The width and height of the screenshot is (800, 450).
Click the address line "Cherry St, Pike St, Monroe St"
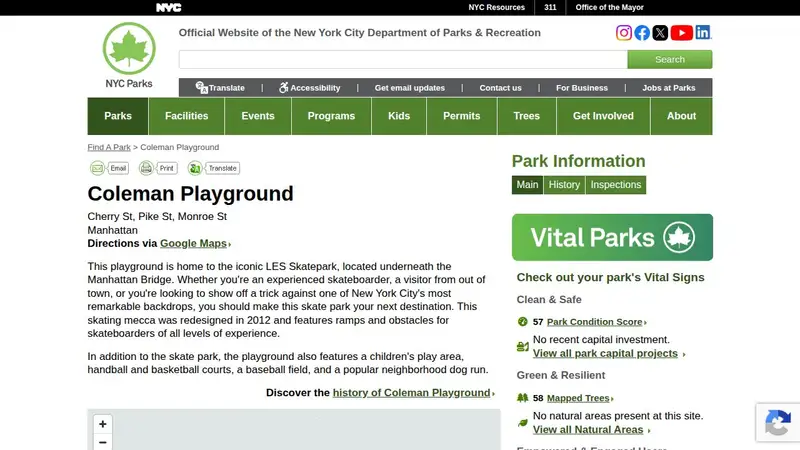click(x=157, y=216)
